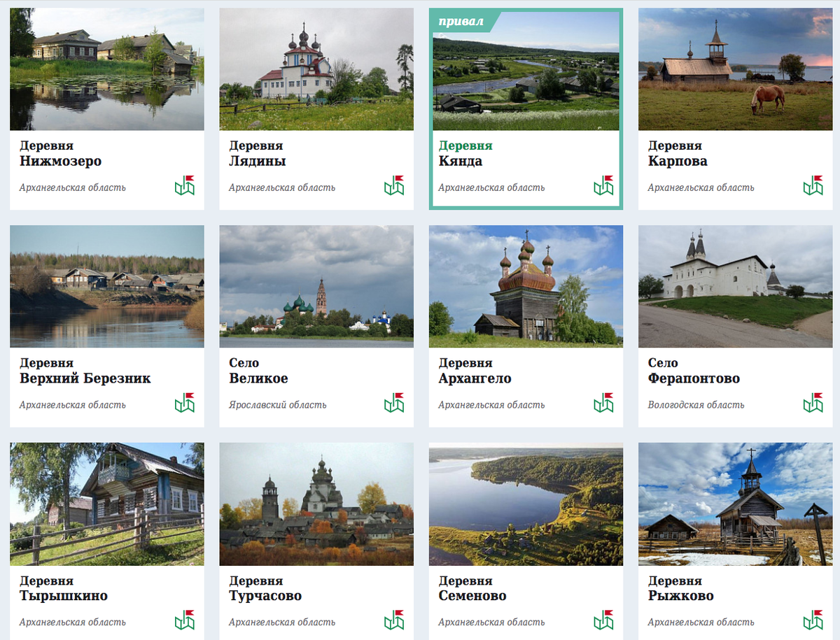The width and height of the screenshot is (840, 640).
Task: Click the map-flag icon on the Турчасово card
Action: pos(394,620)
